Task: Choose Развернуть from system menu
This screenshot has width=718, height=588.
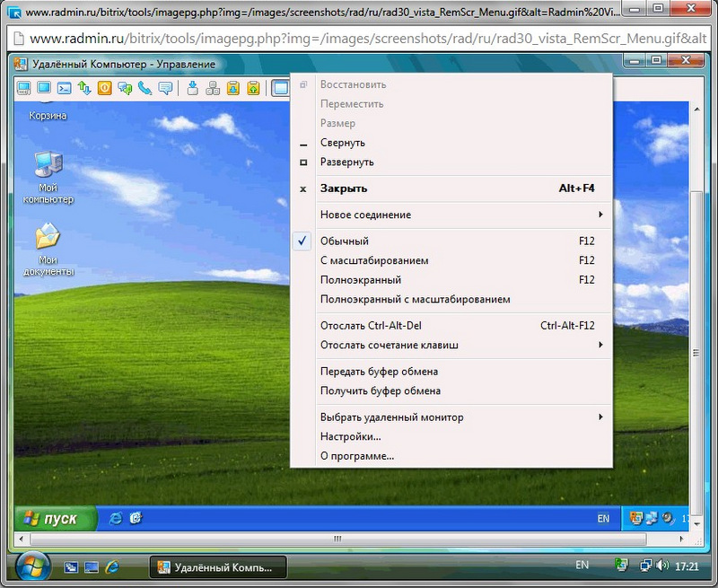Action: (x=451, y=162)
